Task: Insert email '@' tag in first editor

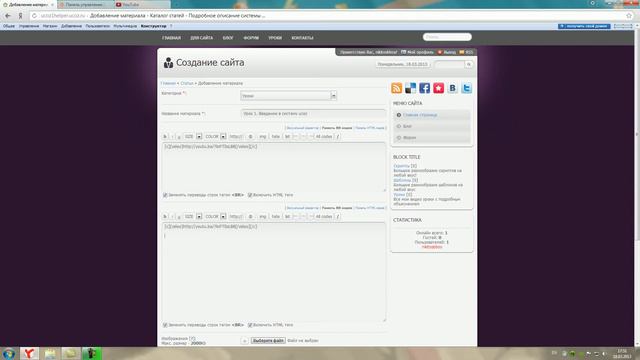Action: click(x=251, y=136)
